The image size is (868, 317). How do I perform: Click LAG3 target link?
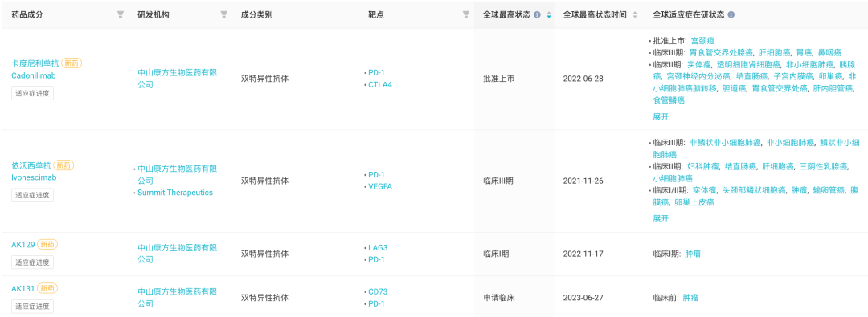coord(378,248)
